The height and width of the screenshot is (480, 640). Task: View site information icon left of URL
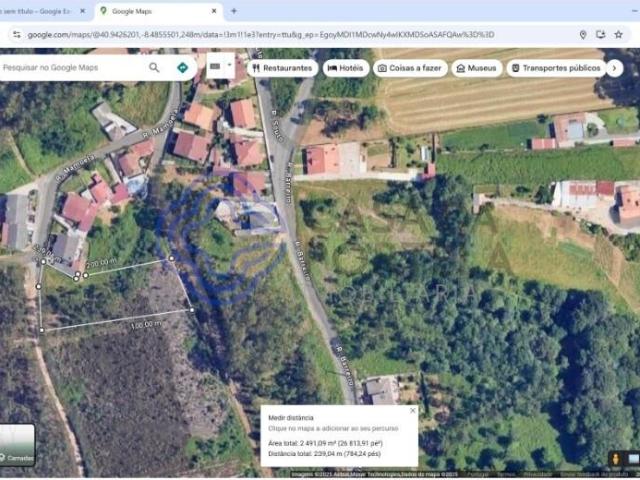click(17, 35)
